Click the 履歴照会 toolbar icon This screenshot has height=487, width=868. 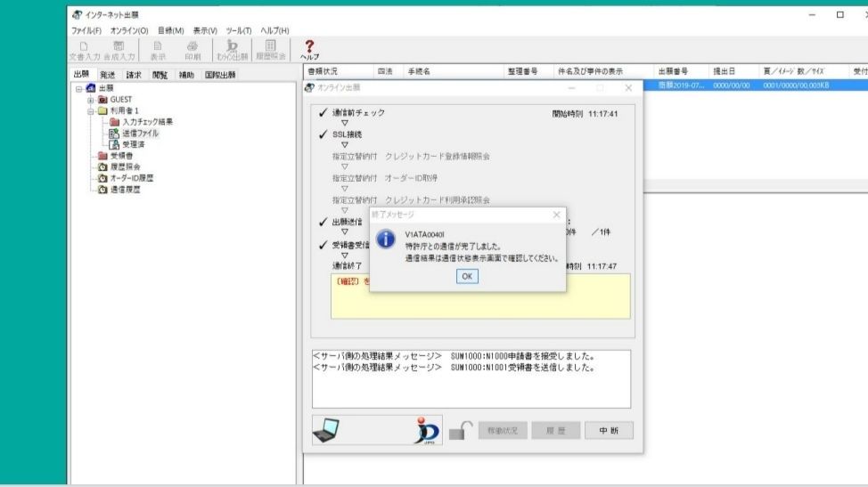(x=269, y=50)
